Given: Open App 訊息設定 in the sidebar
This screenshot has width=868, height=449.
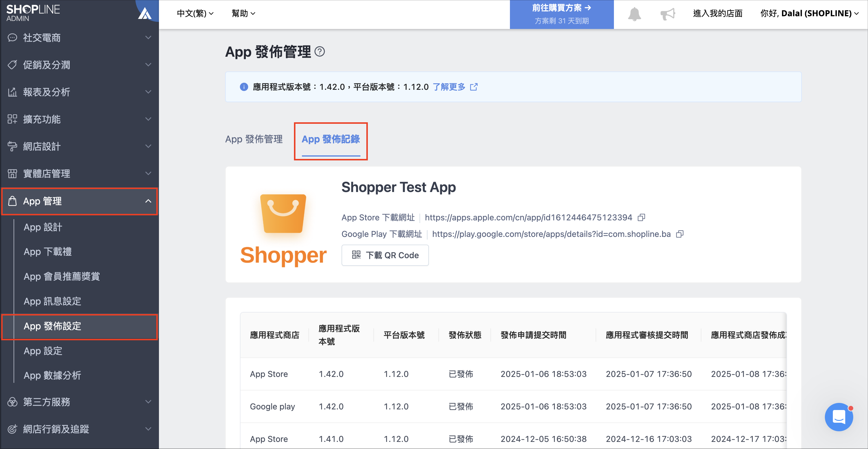Looking at the screenshot, I should pos(52,301).
